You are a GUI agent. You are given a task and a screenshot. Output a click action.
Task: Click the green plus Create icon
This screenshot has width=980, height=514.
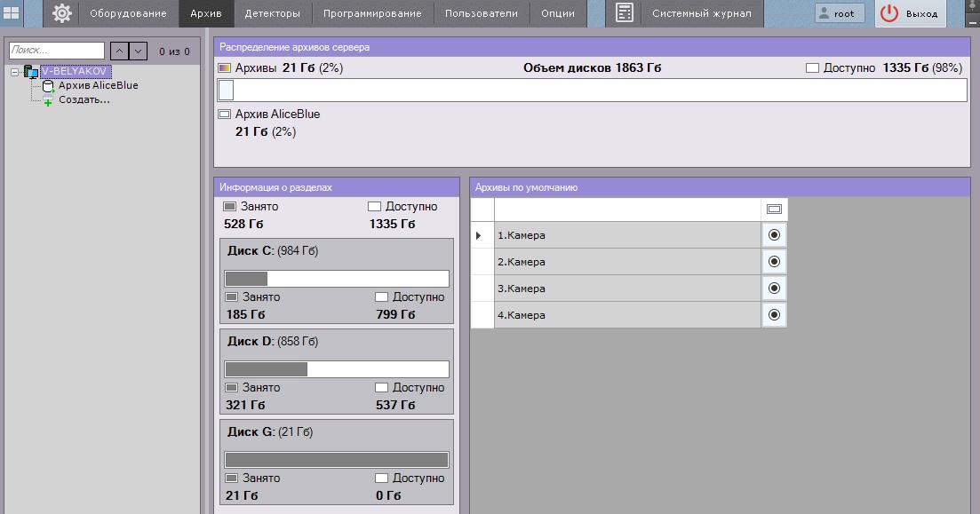48,101
